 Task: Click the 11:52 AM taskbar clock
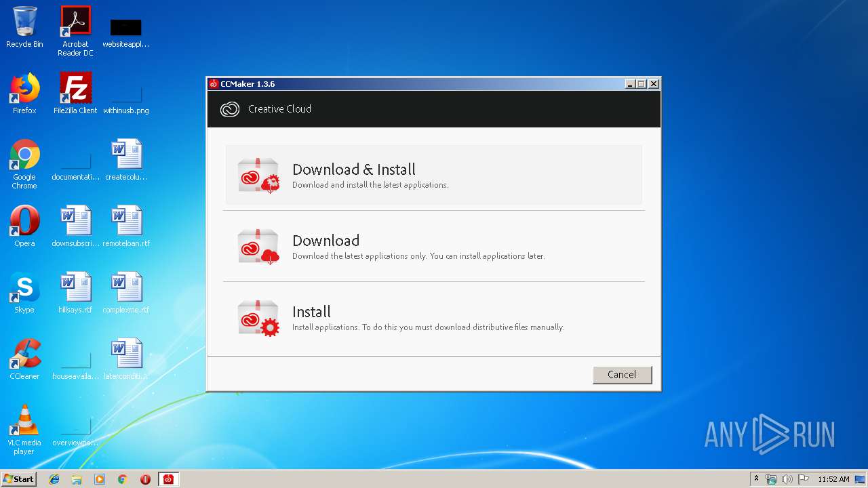pos(833,479)
